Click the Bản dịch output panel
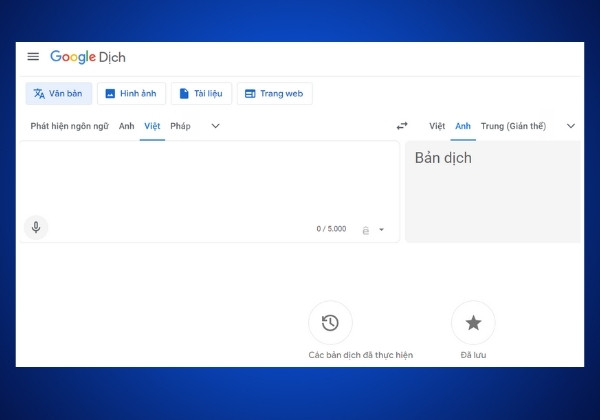Image resolution: width=600 pixels, height=420 pixels. (x=493, y=192)
